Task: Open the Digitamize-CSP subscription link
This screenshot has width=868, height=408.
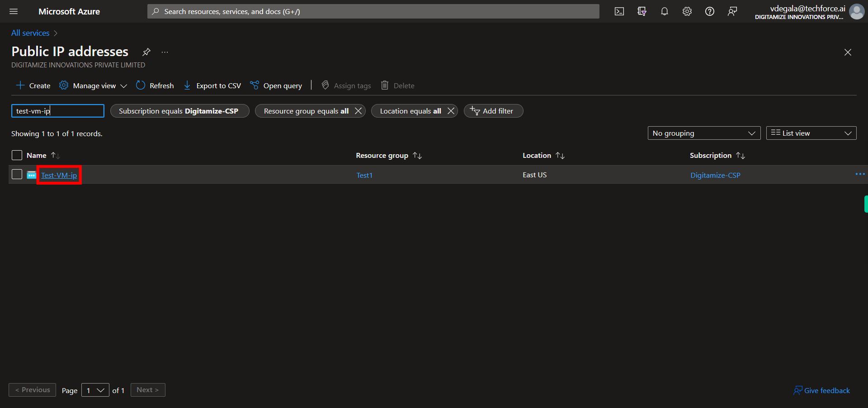Action: point(715,175)
